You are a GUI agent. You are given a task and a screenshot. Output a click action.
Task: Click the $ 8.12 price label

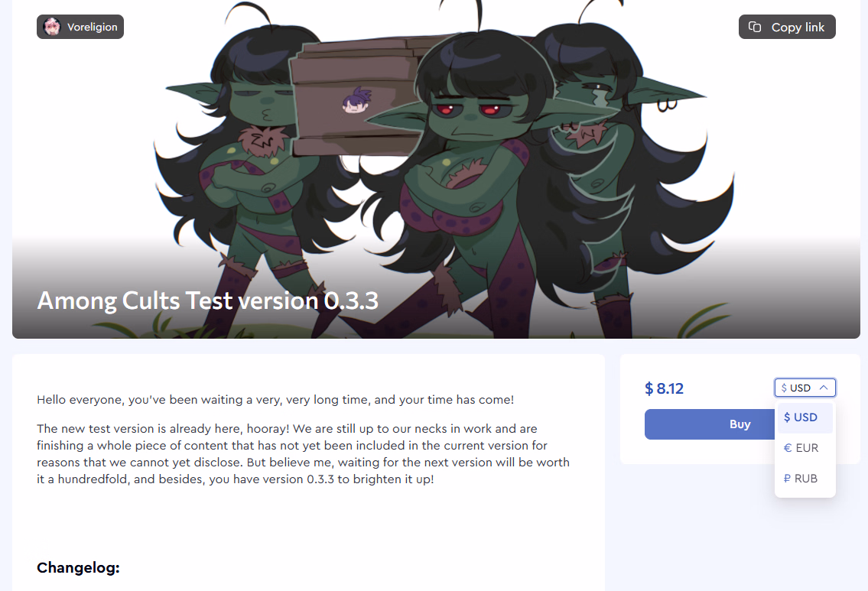[665, 388]
